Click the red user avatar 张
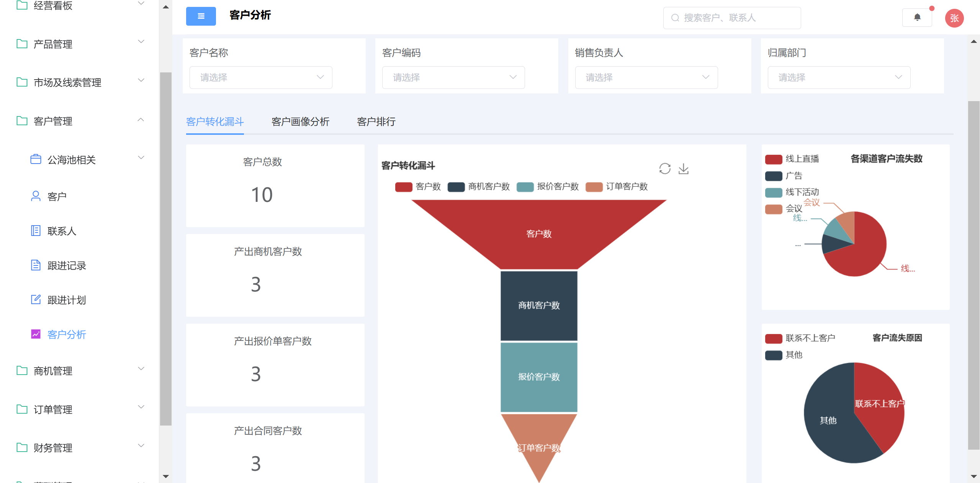Image resolution: width=980 pixels, height=483 pixels. pyautogui.click(x=954, y=18)
